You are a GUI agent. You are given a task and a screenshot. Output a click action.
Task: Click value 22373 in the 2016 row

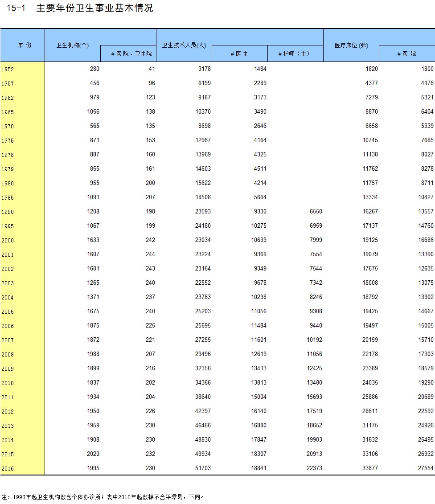pyautogui.click(x=314, y=468)
